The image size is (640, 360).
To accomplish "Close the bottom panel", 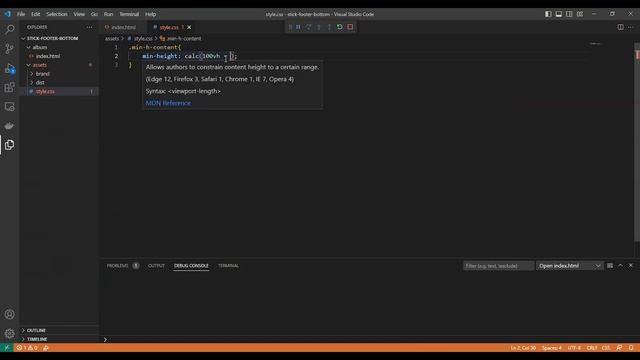I will click(x=631, y=266).
